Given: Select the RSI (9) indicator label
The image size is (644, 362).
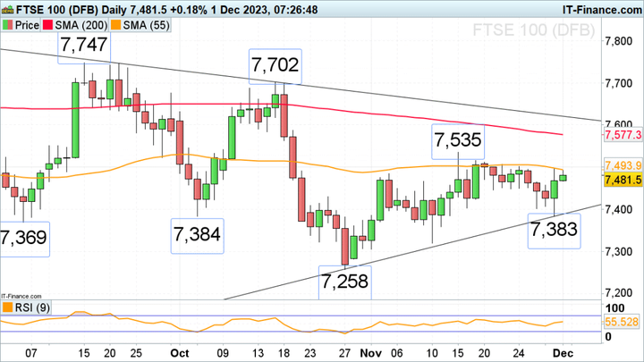Looking at the screenshot, I should point(32,307).
